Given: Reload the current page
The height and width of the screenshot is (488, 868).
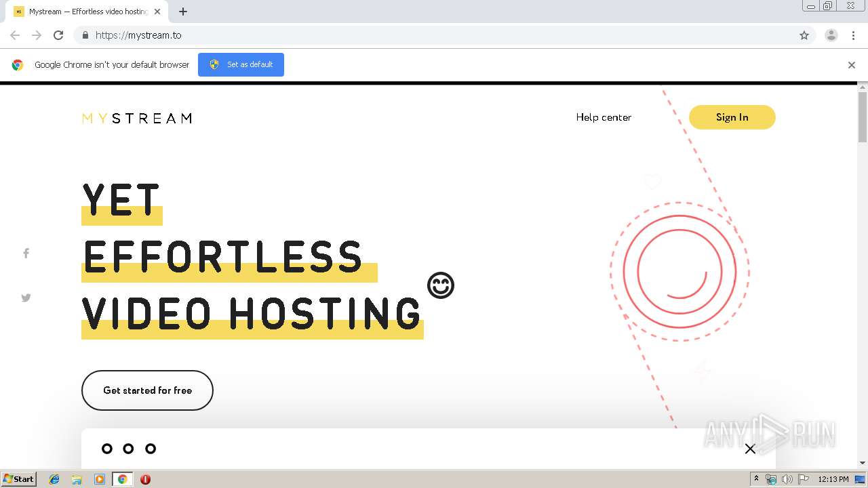Looking at the screenshot, I should 58,35.
